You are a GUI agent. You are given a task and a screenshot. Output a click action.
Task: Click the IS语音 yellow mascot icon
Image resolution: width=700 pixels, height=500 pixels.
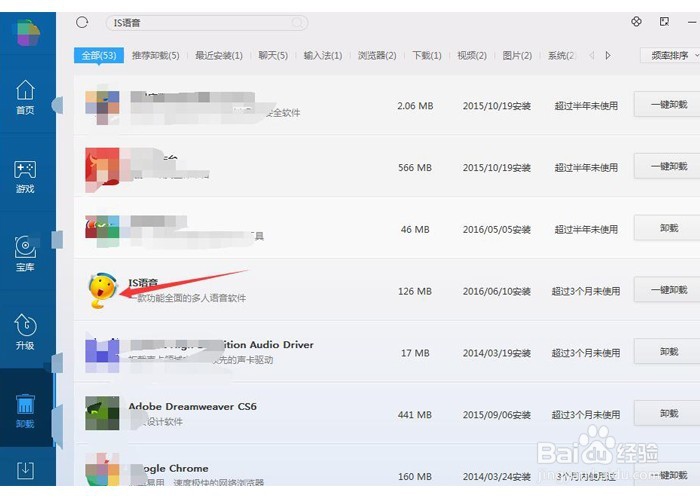103,291
